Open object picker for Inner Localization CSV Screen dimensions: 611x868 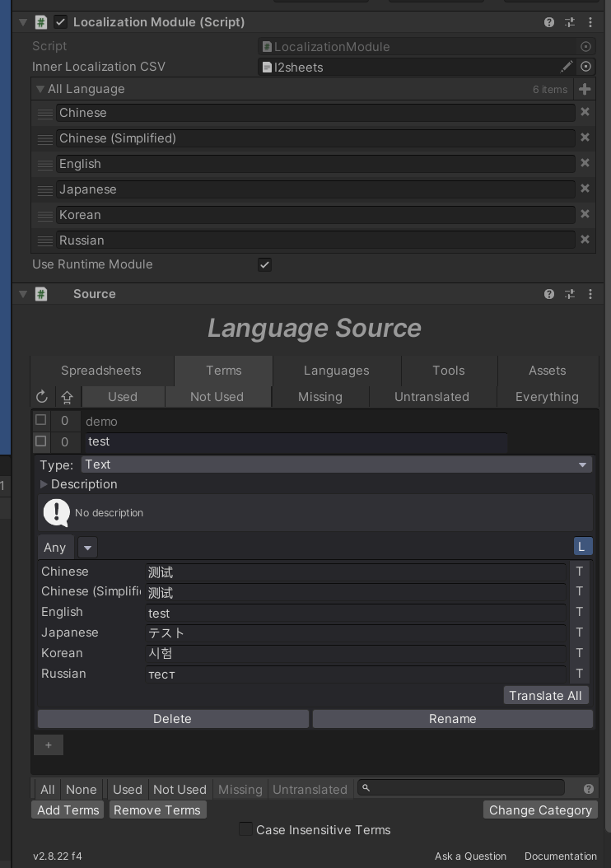(585, 67)
